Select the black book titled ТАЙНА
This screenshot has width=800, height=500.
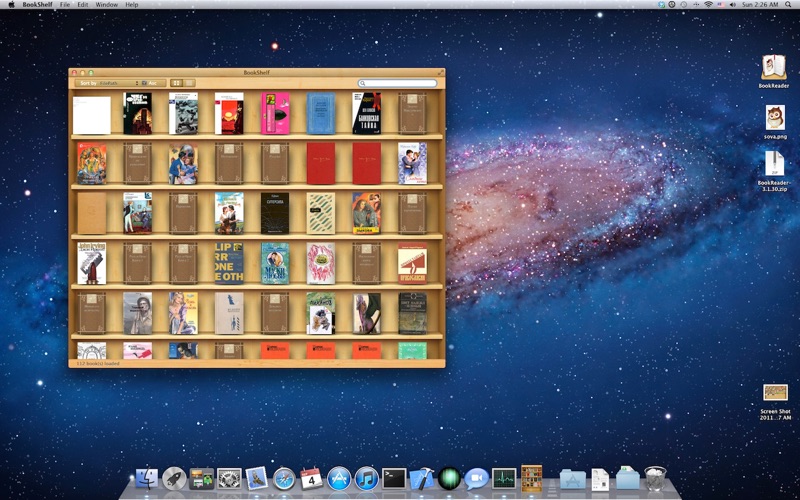click(366, 113)
